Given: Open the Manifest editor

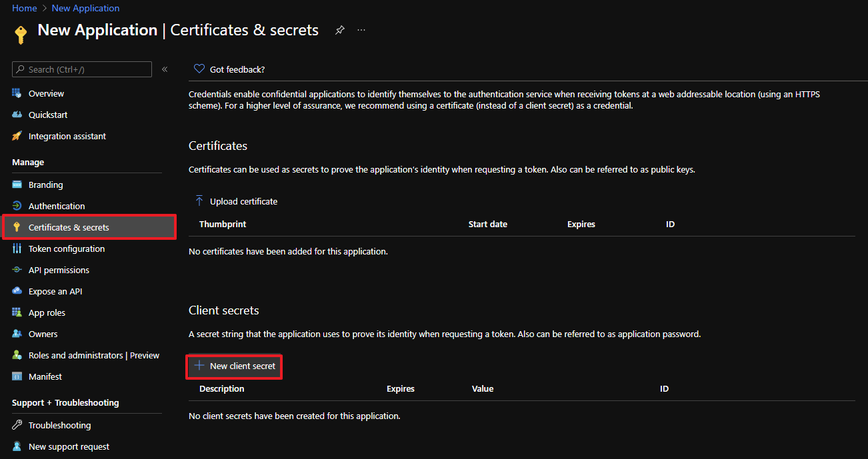Looking at the screenshot, I should tap(45, 376).
